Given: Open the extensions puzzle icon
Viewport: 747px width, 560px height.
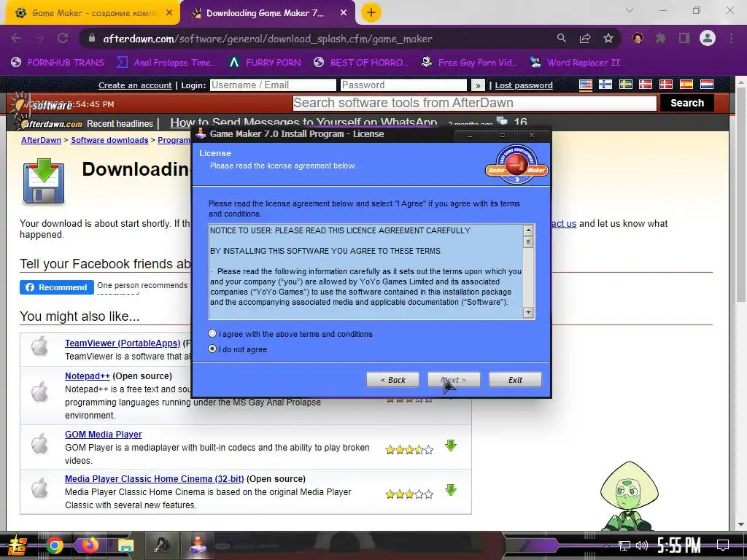Looking at the screenshot, I should tap(661, 39).
